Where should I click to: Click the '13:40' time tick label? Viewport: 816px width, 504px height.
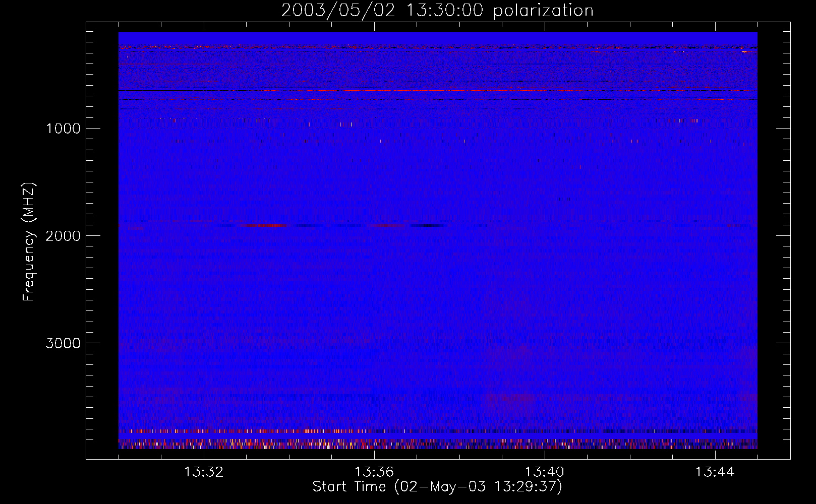[x=545, y=472]
